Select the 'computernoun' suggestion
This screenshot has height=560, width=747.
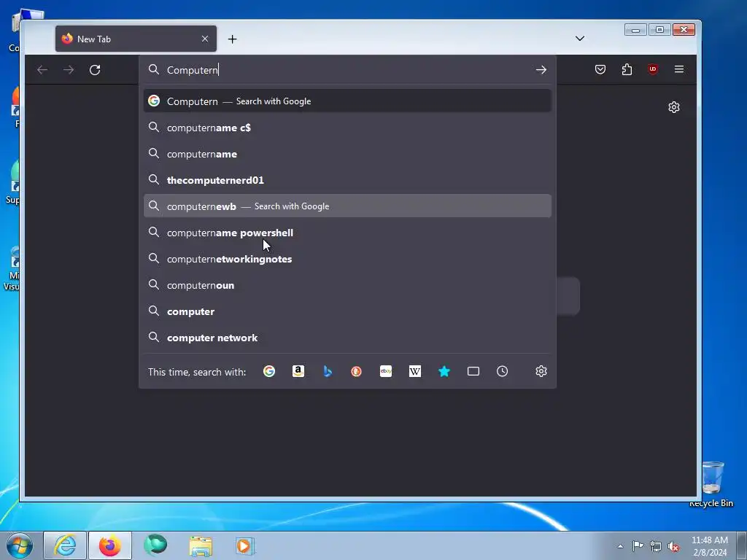pyautogui.click(x=347, y=285)
